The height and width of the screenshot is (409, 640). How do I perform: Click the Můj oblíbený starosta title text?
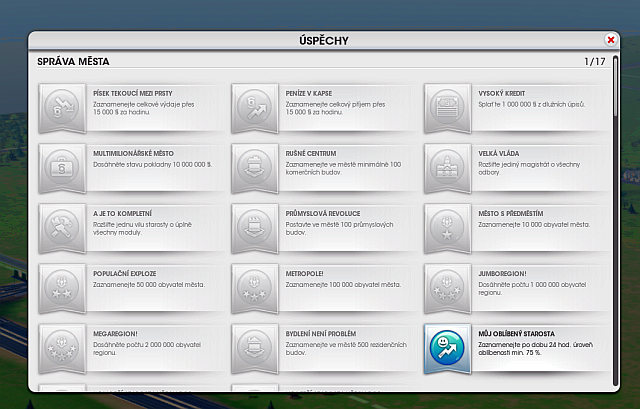click(x=516, y=333)
